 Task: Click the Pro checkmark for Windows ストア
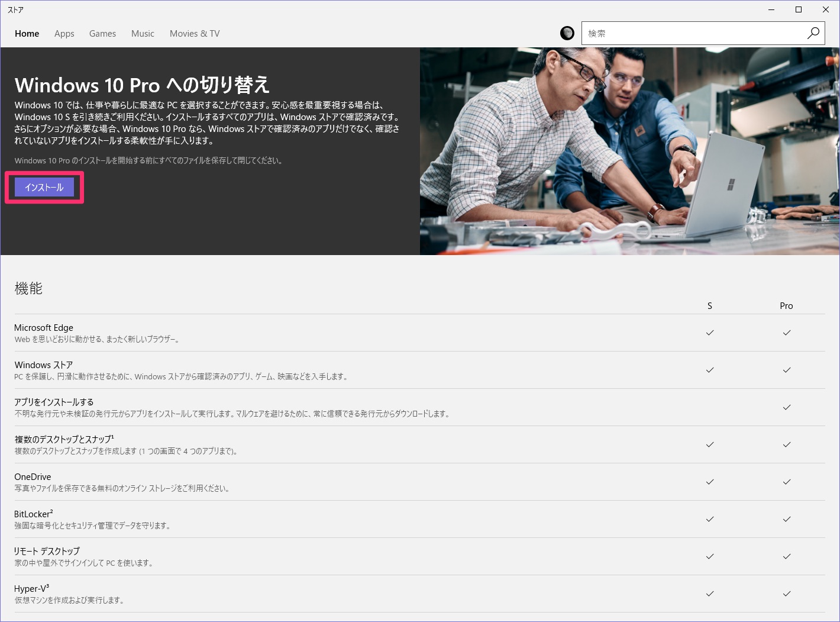point(787,370)
